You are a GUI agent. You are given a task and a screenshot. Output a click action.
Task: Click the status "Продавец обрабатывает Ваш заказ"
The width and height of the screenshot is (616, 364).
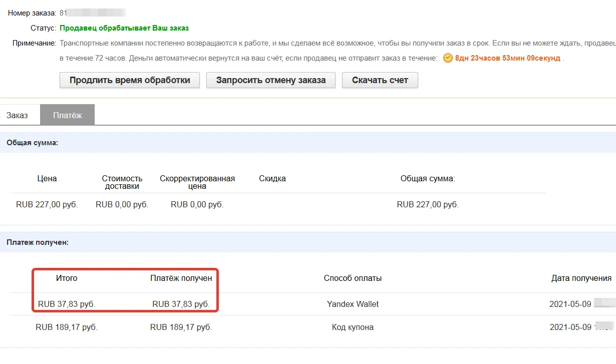(x=124, y=28)
